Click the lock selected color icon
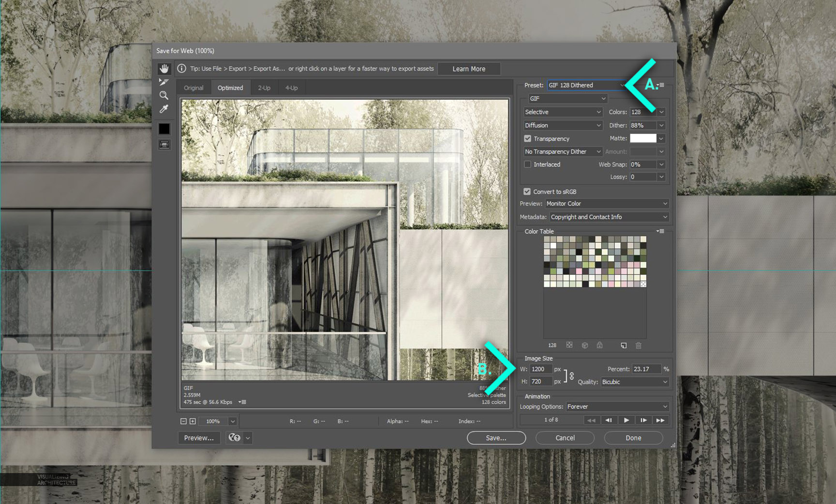 [x=599, y=345]
